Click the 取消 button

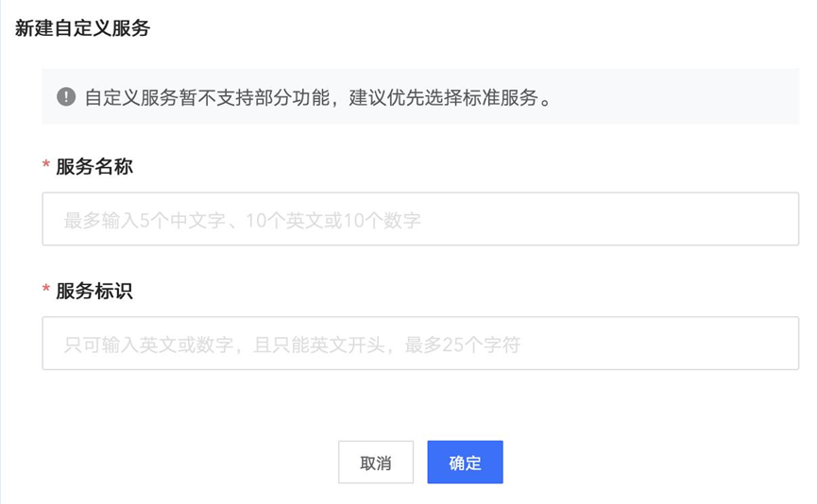click(376, 462)
